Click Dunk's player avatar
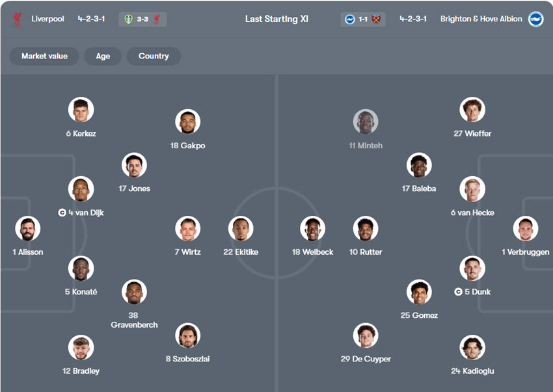The width and height of the screenshot is (553, 392). [x=472, y=268]
